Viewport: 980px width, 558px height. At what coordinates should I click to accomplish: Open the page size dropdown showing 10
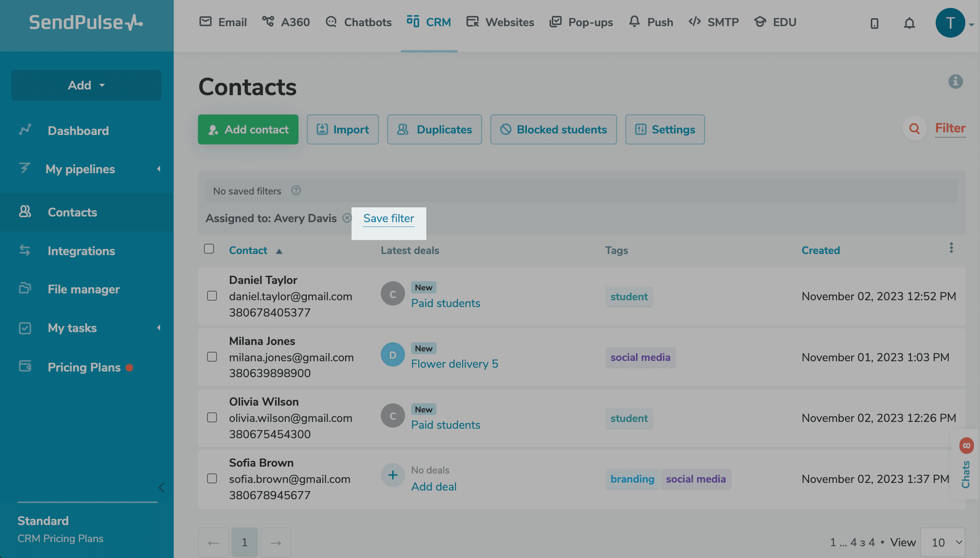pos(942,542)
